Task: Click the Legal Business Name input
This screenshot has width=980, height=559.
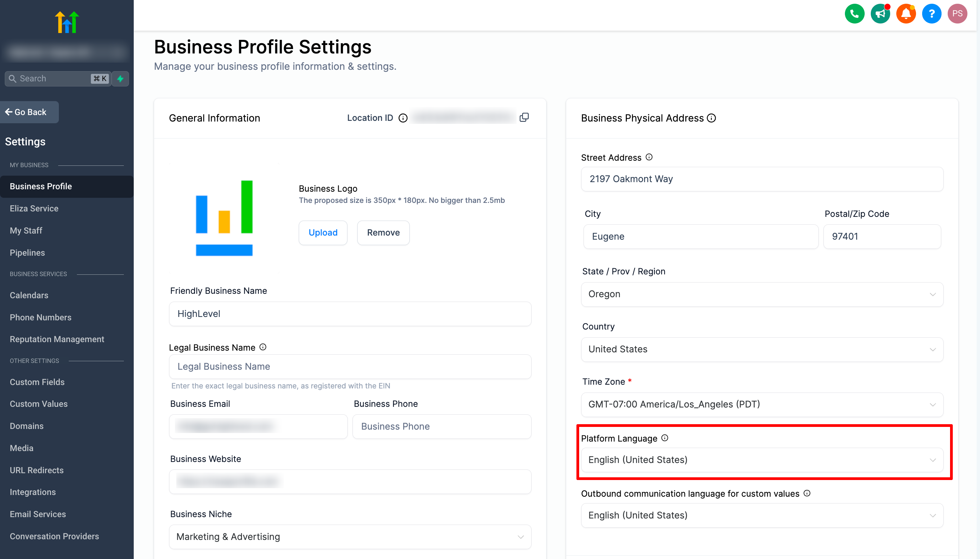Action: pos(350,367)
